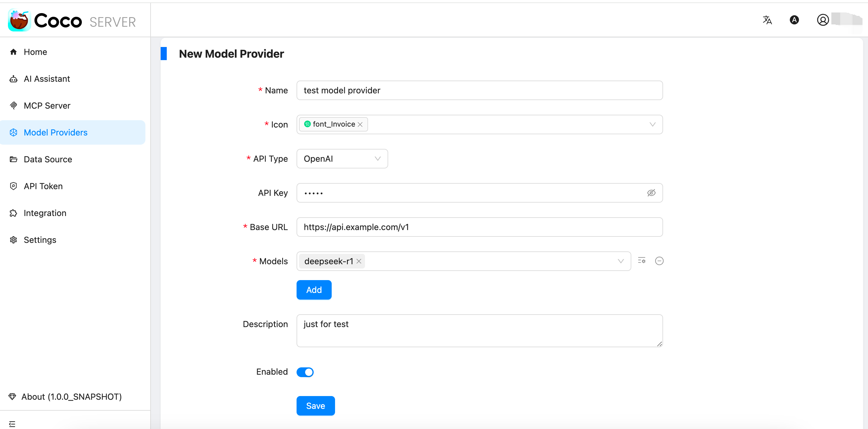Viewport: 868px width, 429px height.
Task: Toggle the theme mode A icon
Action: (x=794, y=20)
